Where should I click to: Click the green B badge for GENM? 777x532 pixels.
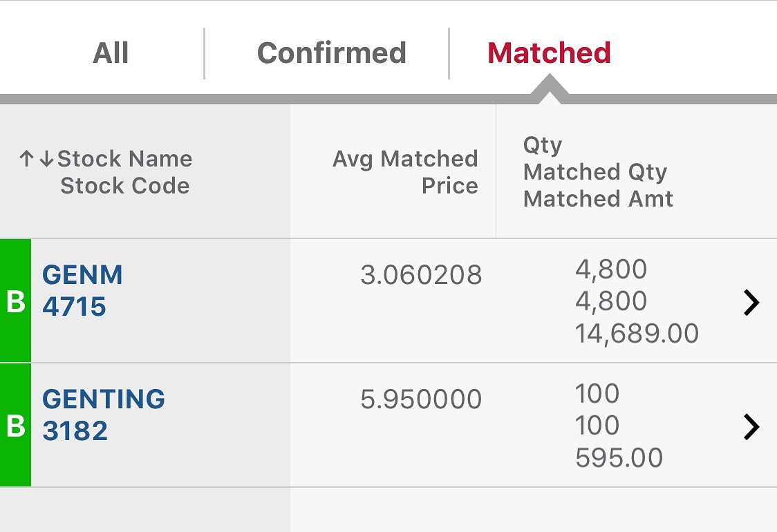pyautogui.click(x=15, y=301)
